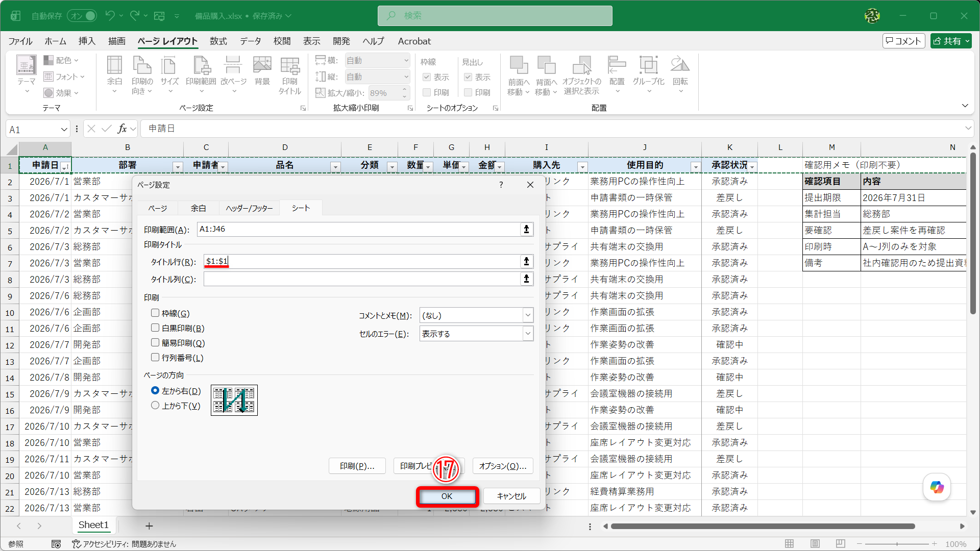Click help question mark in dialog
Viewport: 980px width, 551px height.
501,185
